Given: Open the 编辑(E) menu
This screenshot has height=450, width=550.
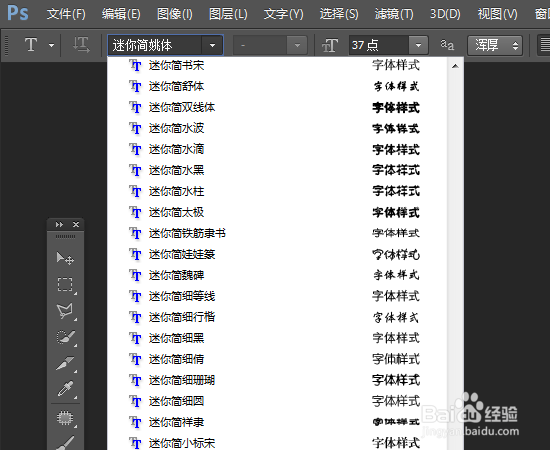Looking at the screenshot, I should 121,14.
